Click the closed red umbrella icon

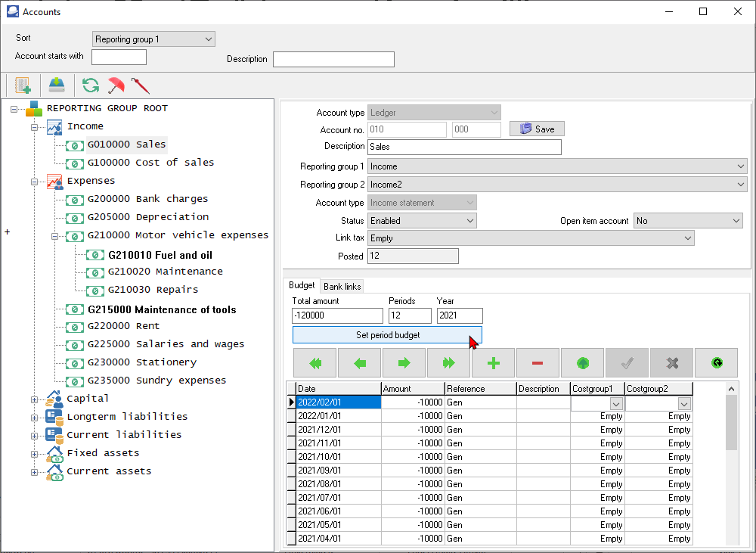(140, 85)
